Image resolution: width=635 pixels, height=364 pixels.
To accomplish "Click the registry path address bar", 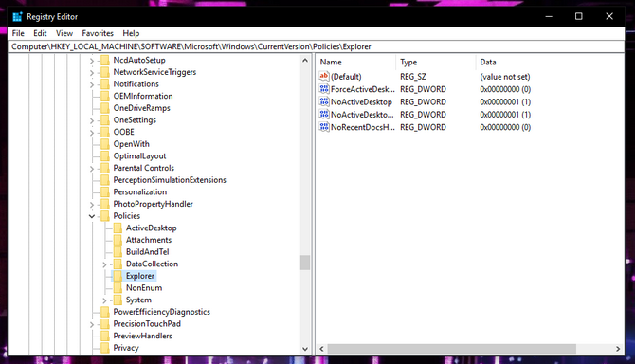I will (316, 46).
